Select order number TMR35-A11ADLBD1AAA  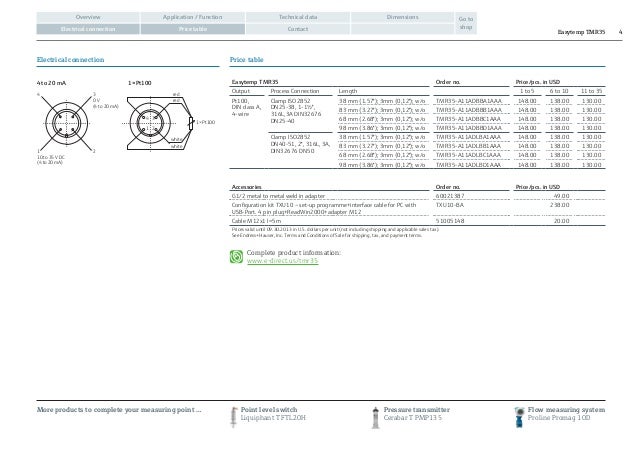[x=468, y=165]
